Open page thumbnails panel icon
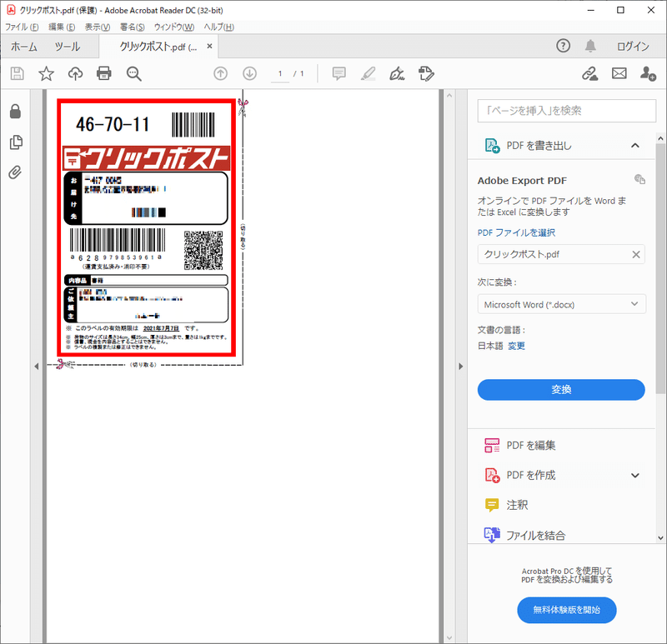The width and height of the screenshot is (667, 644). (16, 142)
